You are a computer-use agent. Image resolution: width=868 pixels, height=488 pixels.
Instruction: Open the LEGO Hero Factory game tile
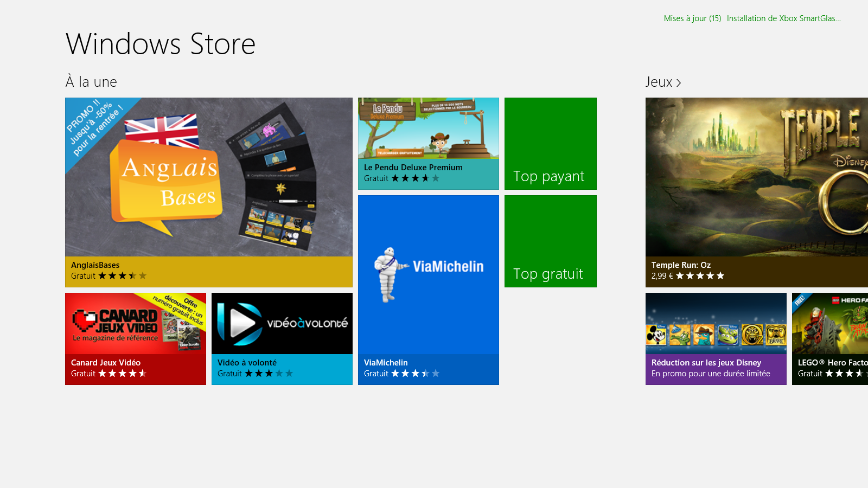(x=830, y=339)
